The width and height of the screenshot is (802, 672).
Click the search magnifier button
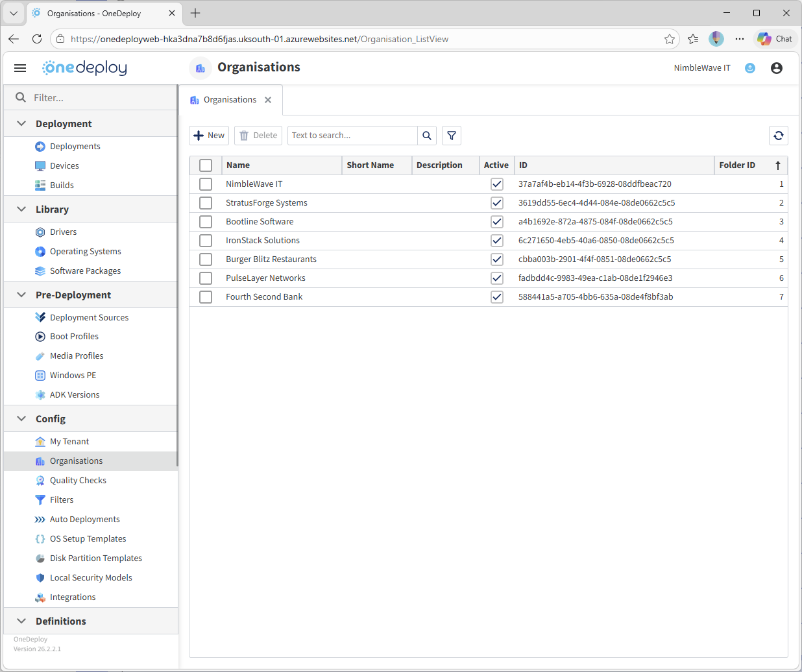427,136
